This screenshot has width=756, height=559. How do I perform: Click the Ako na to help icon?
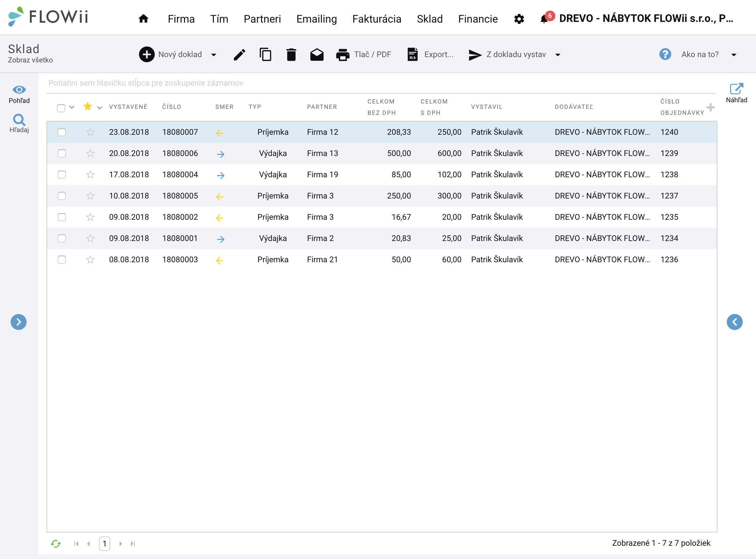tap(665, 54)
